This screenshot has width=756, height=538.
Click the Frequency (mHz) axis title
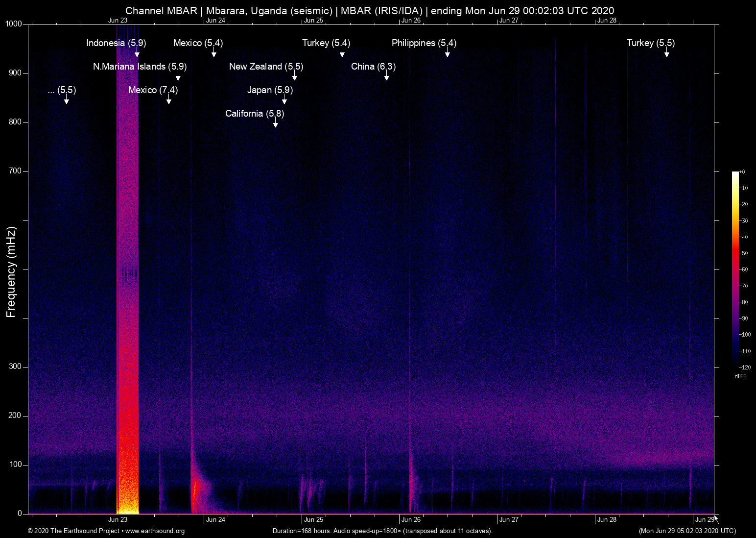point(11,272)
